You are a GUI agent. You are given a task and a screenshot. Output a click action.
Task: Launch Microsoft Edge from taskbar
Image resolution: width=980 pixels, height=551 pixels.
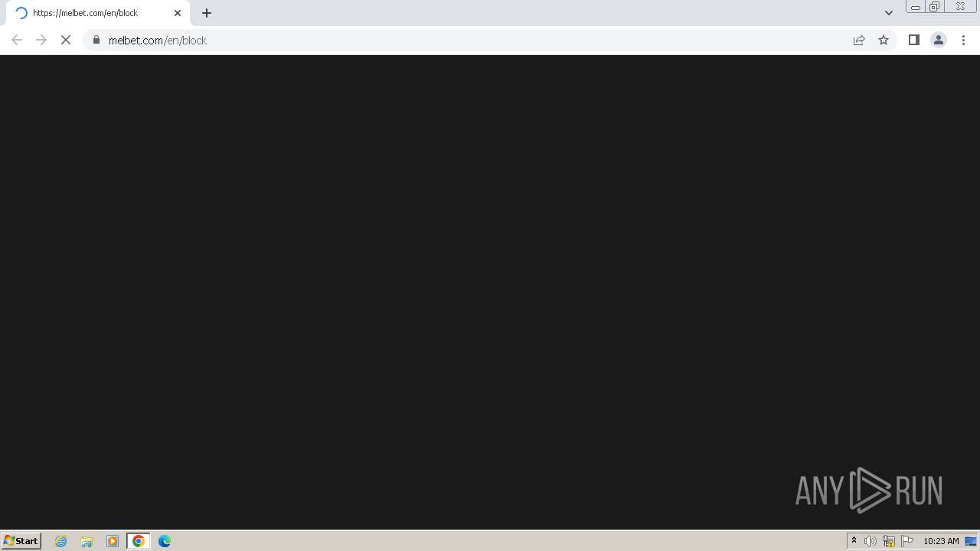165,541
